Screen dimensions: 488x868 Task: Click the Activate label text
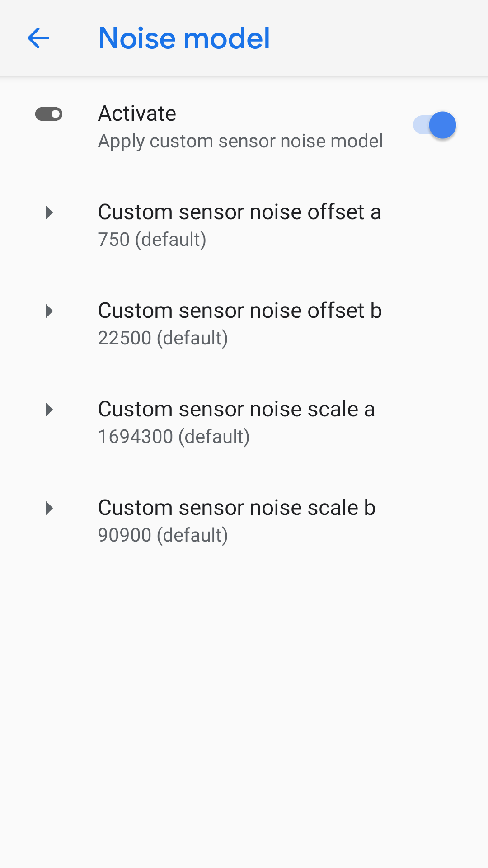[137, 113]
